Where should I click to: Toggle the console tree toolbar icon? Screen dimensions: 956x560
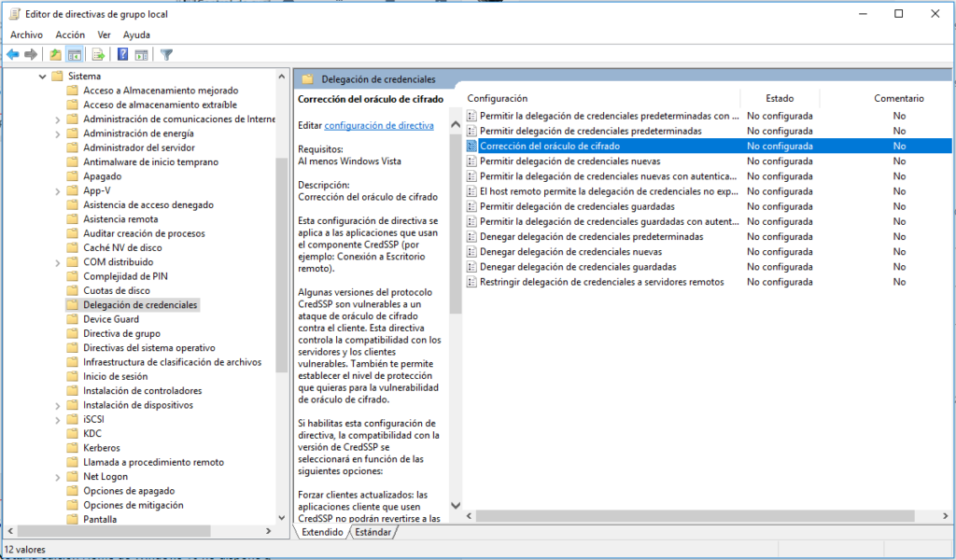[x=75, y=55]
